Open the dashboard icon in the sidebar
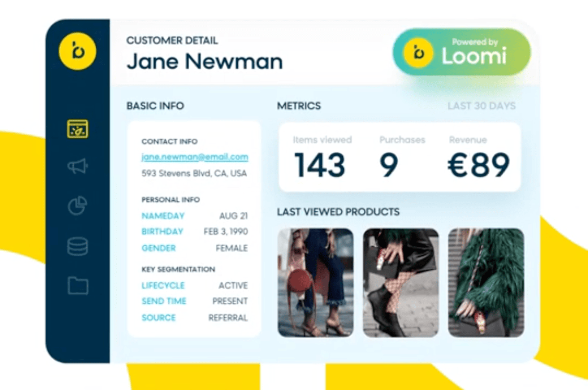The height and width of the screenshot is (390, 588). [x=77, y=129]
